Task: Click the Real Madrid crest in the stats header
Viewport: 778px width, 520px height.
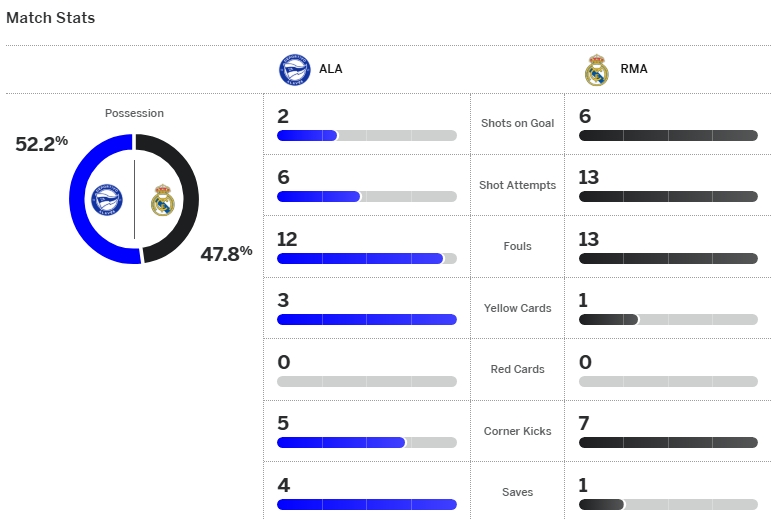Action: pos(596,70)
